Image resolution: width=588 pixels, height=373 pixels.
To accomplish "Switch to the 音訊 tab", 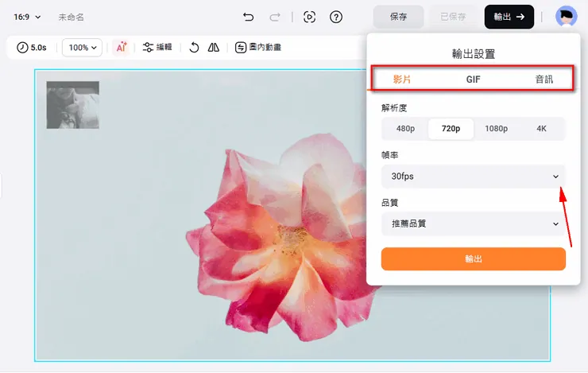I will (x=544, y=80).
